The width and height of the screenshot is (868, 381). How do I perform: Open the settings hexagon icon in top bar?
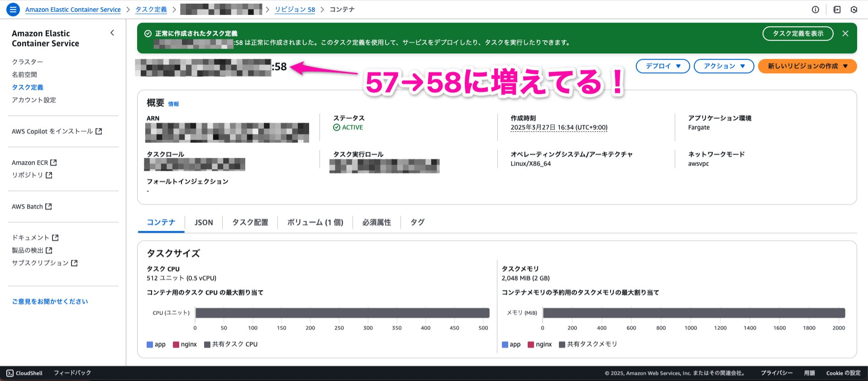point(854,10)
